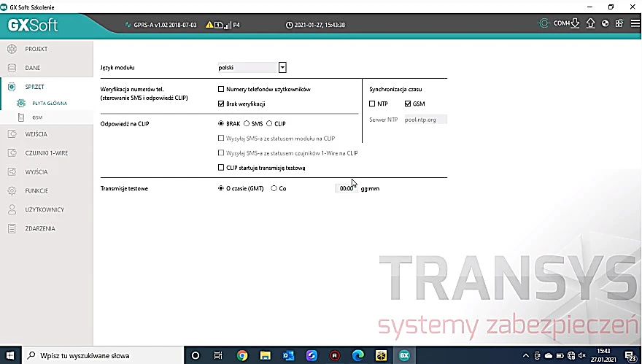
Task: Click the COM4 port label
Action: click(561, 23)
